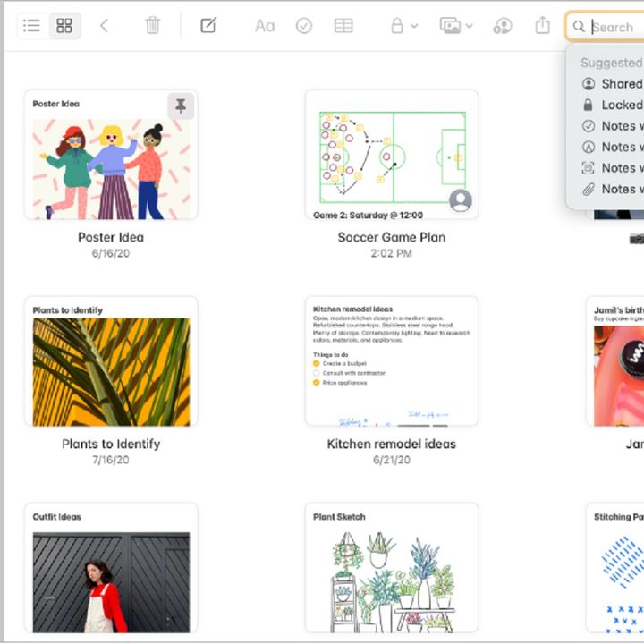Click the date 7/16/20
This screenshot has width=644, height=644.
click(111, 460)
